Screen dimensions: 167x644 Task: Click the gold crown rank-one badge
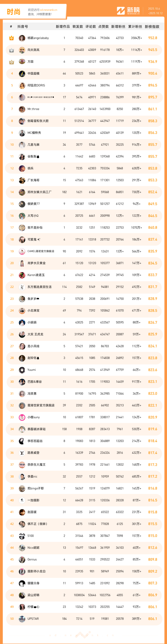coord(11,38)
